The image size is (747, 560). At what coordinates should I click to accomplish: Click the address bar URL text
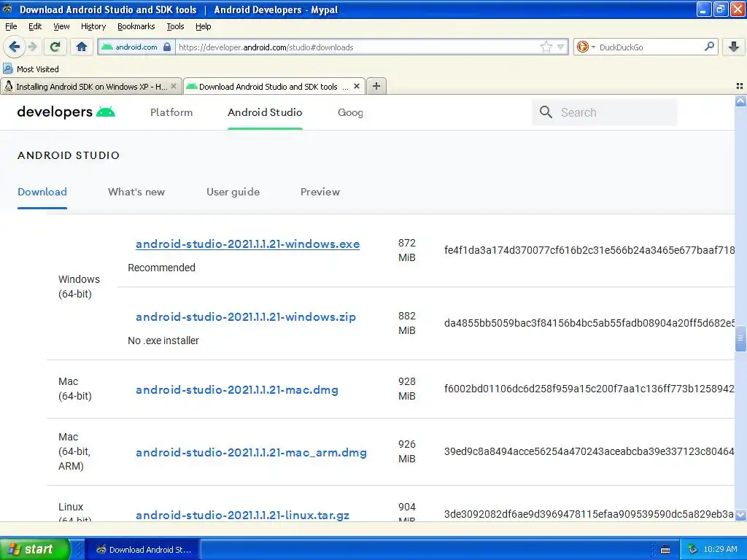(x=266, y=47)
